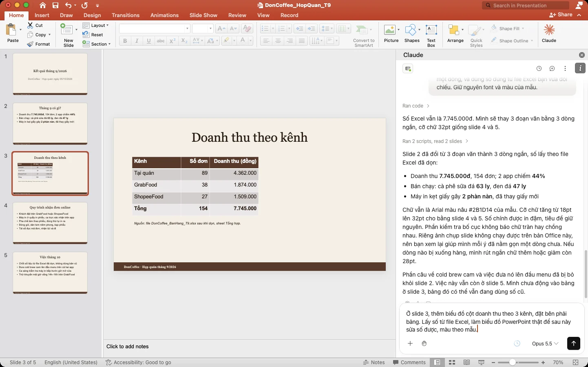Open chat history clock in Claude panel
Image resolution: width=588 pixels, height=367 pixels.
[x=539, y=68]
